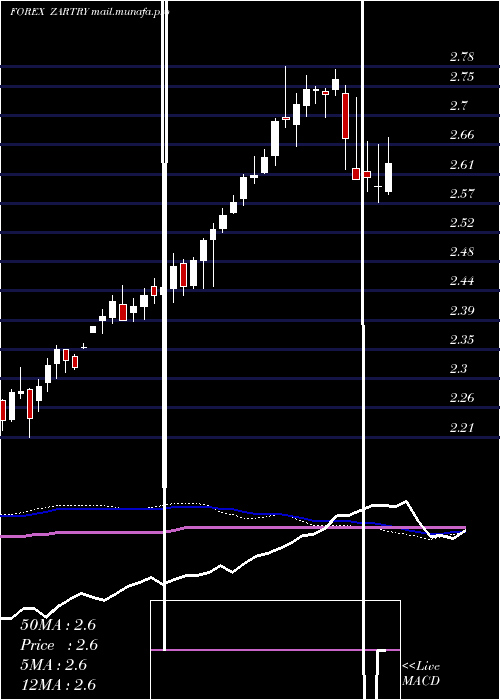Viewport: 500px width, 700px height.
Task: Click the 2.61 price axis label
Action: coord(462,164)
